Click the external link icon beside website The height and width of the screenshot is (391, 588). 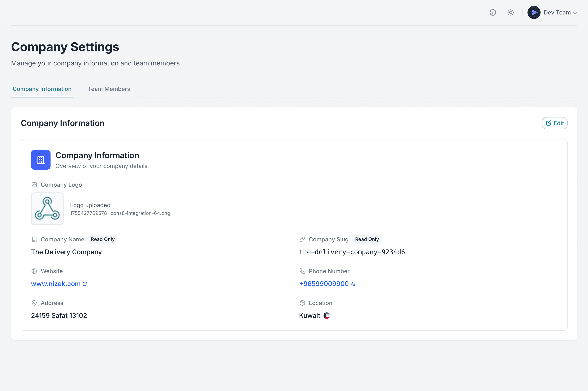tap(85, 284)
